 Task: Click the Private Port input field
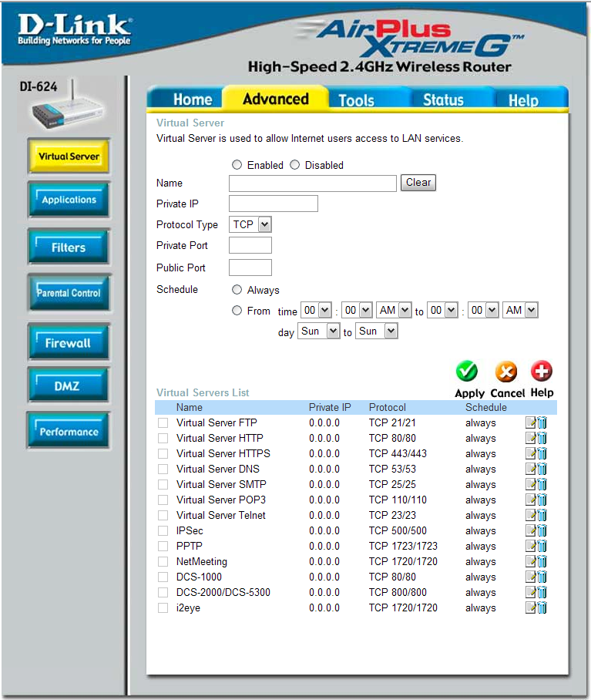[250, 245]
